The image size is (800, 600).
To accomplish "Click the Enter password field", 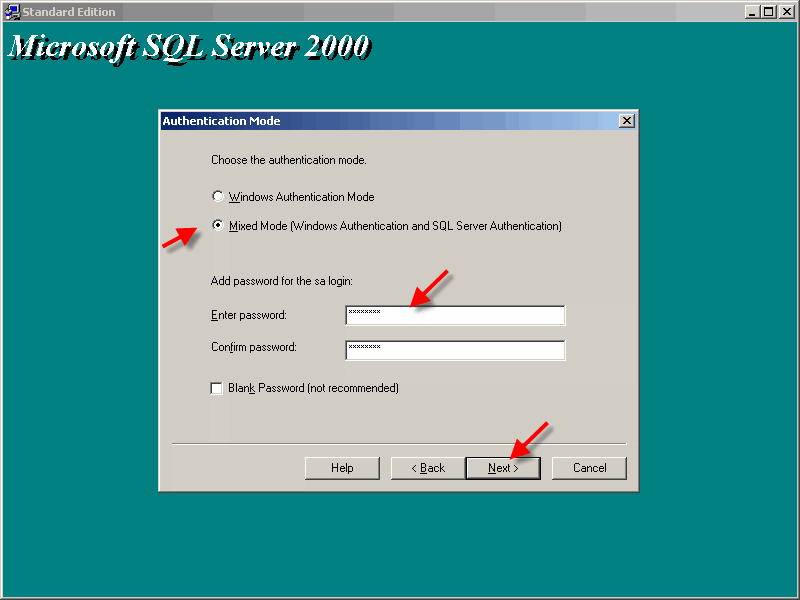I will click(455, 315).
